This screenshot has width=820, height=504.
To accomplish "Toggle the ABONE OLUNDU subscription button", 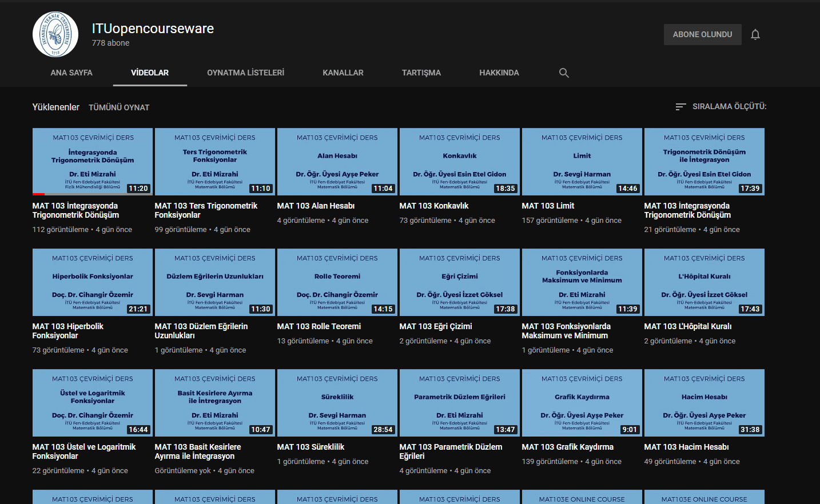I will (x=702, y=34).
